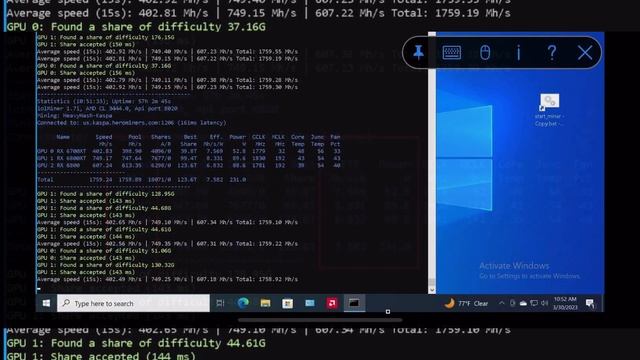Image resolution: width=640 pixels, height=360 pixels.
Task: Open network settings from the tray icon
Action: coord(534,303)
